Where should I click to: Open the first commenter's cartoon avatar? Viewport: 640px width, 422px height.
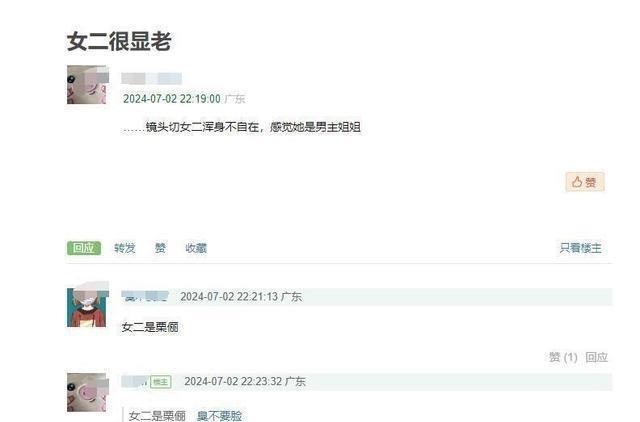click(x=88, y=305)
